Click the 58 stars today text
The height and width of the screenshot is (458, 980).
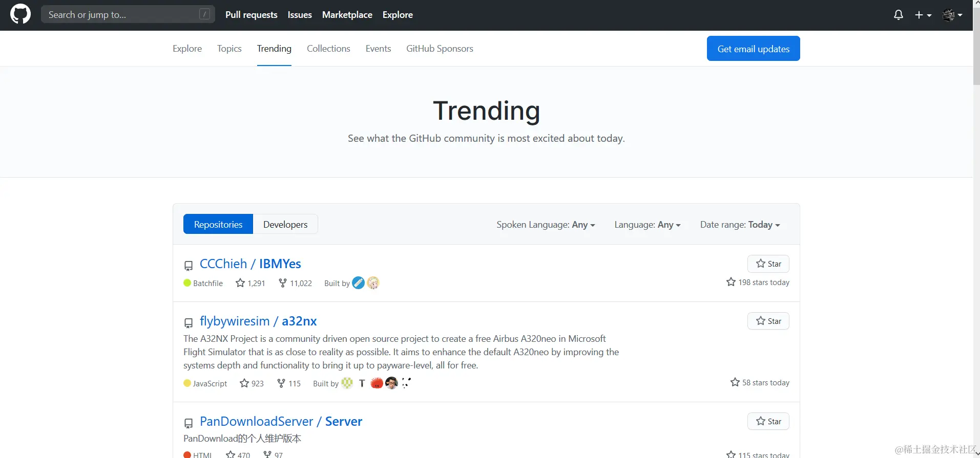coord(760,383)
